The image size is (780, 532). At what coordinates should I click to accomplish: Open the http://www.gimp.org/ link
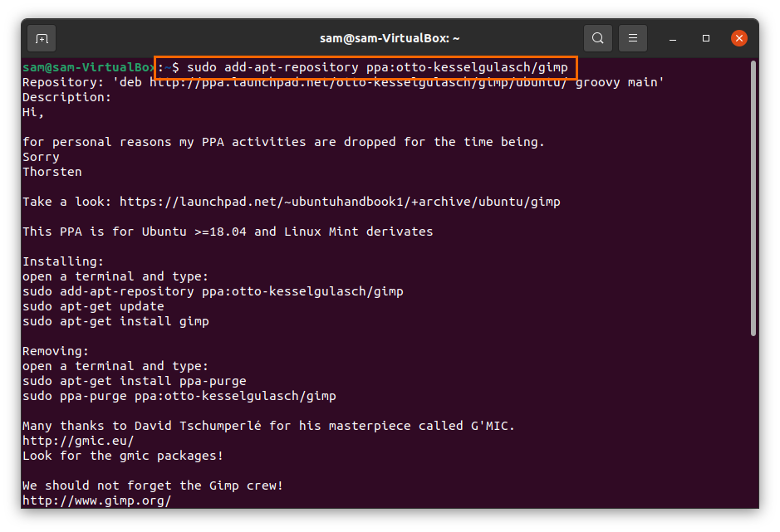pyautogui.click(x=96, y=500)
